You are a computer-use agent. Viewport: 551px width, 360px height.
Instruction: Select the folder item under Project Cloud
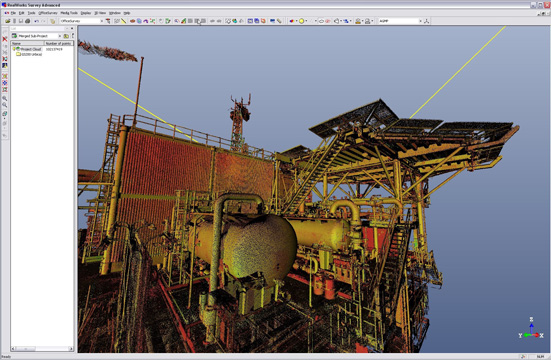[29, 54]
